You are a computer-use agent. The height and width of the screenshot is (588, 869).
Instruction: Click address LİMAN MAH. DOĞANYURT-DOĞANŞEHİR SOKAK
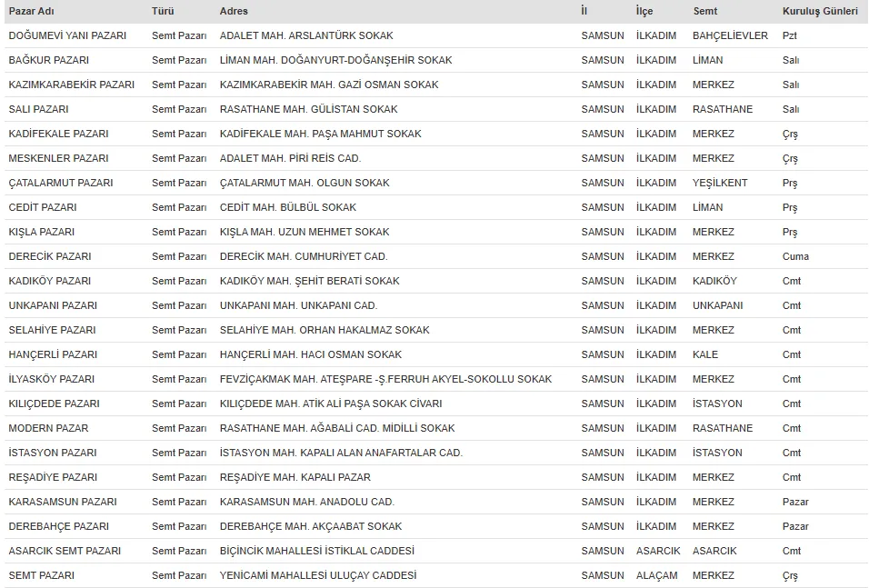[335, 60]
